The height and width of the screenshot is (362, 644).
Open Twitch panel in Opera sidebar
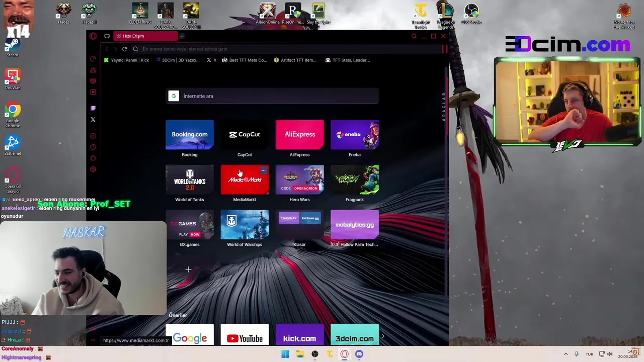point(93,108)
